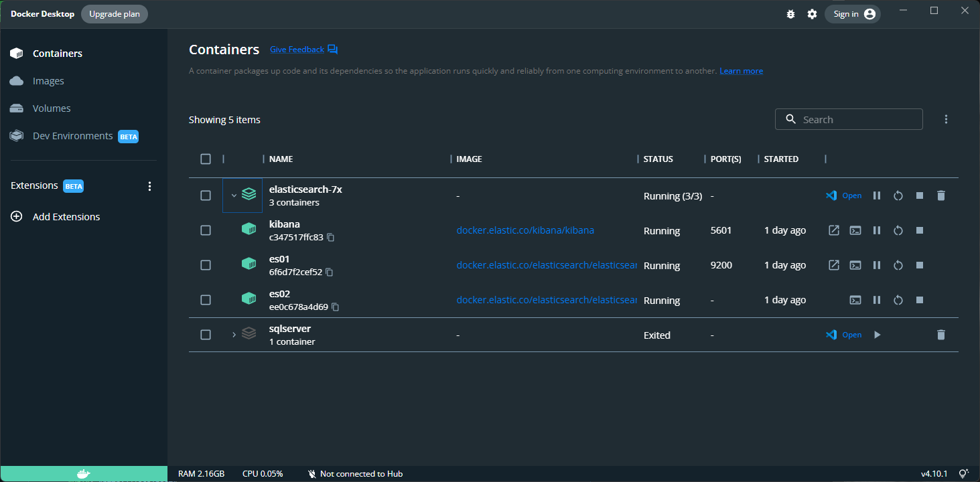Open kibana in browser

pyautogui.click(x=834, y=230)
